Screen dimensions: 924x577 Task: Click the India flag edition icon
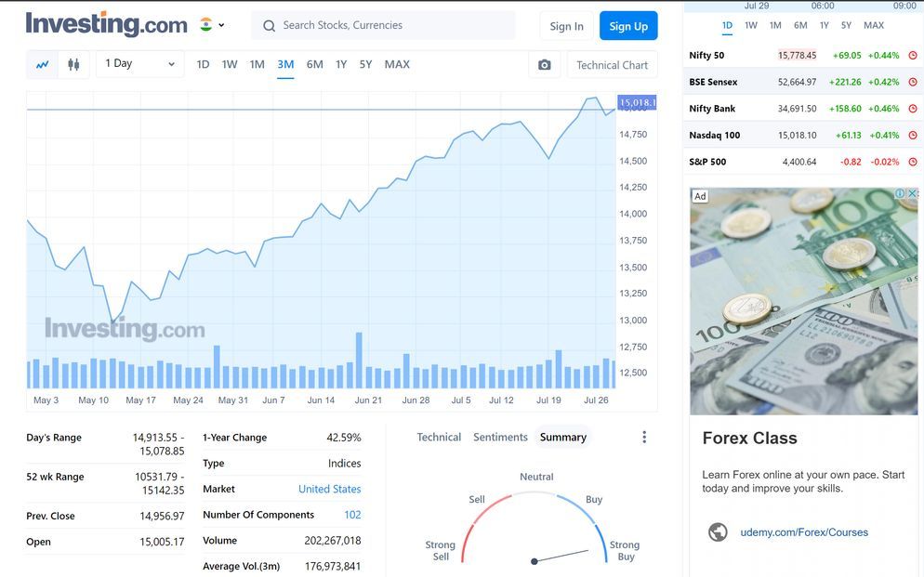[206, 25]
